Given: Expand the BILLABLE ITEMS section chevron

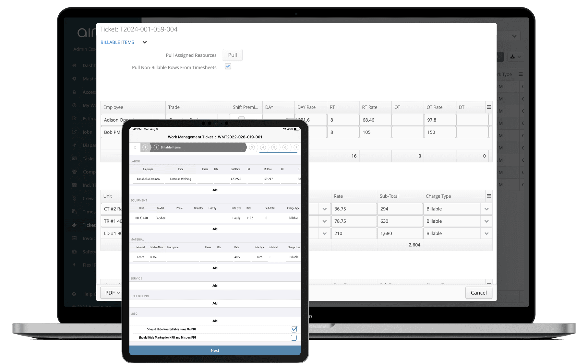Looking at the screenshot, I should click(x=145, y=42).
